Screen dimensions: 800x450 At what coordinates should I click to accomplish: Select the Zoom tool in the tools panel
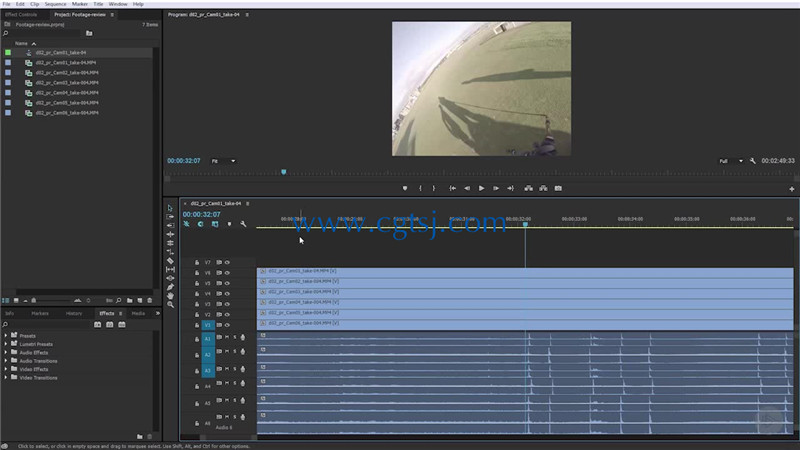point(170,305)
